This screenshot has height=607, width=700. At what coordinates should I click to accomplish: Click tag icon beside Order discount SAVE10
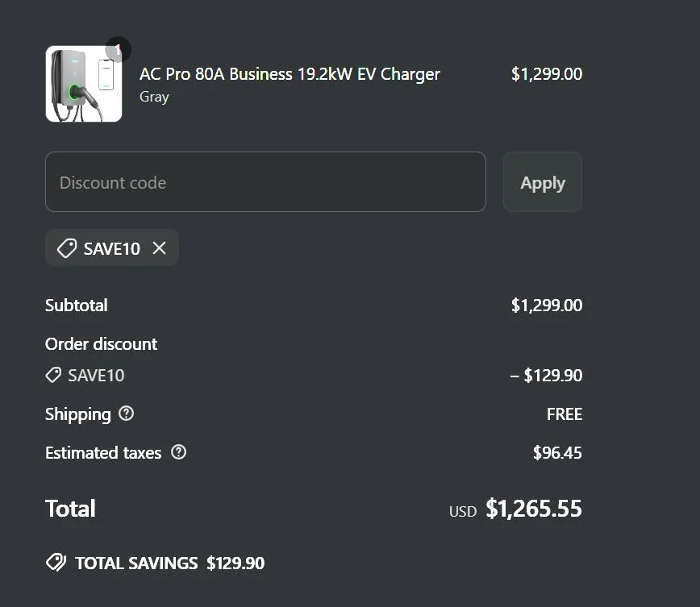click(53, 376)
